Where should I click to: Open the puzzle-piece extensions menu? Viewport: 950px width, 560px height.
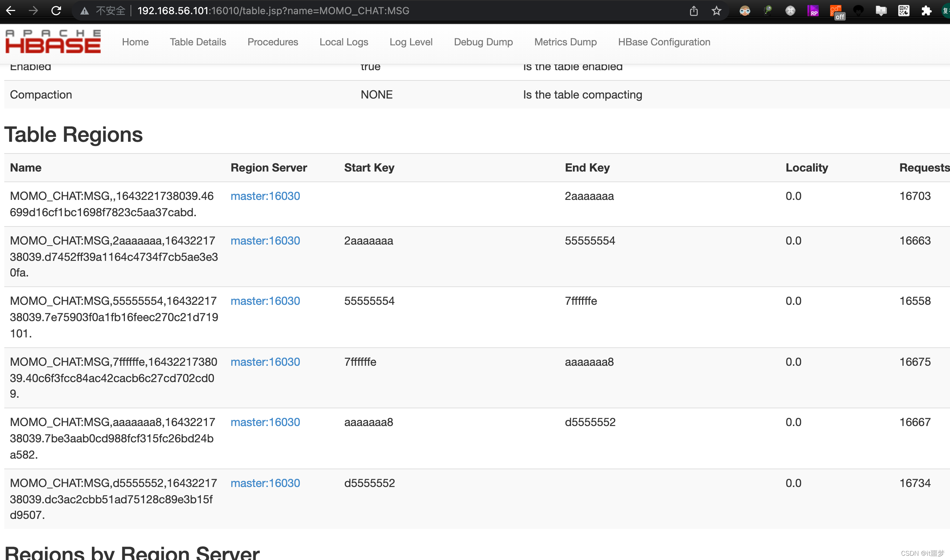[926, 11]
